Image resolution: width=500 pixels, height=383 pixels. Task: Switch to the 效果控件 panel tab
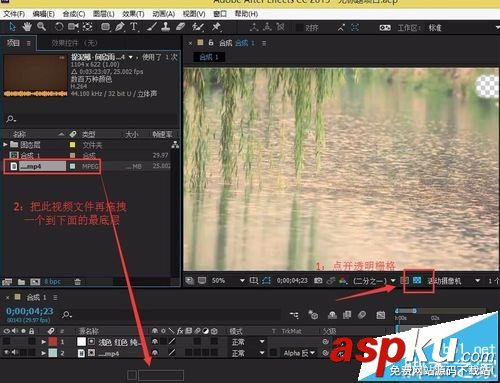tap(74, 43)
